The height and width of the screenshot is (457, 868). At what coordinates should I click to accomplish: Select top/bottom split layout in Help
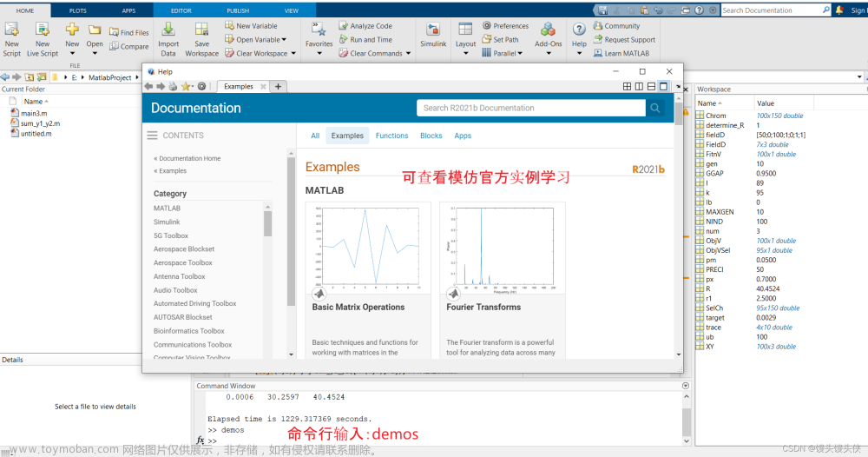[x=651, y=86]
